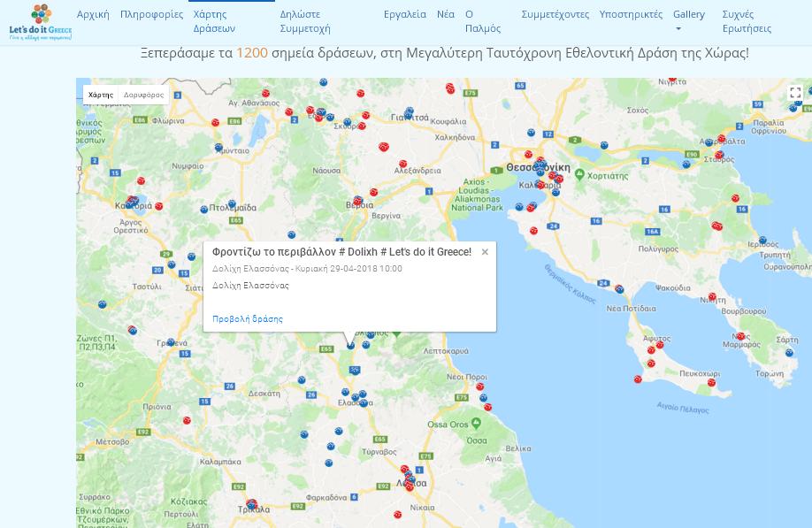
Task: Close the Dolixh action info popup
Action: pyautogui.click(x=485, y=252)
